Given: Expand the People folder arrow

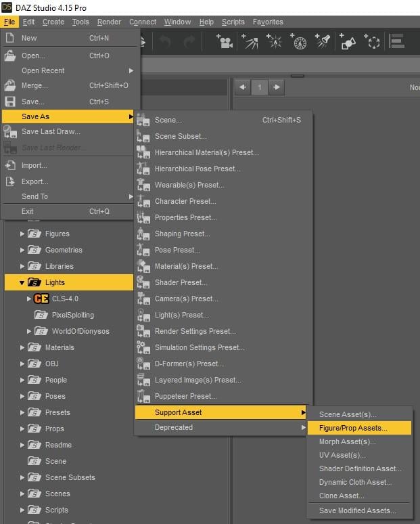Looking at the screenshot, I should click(x=22, y=380).
